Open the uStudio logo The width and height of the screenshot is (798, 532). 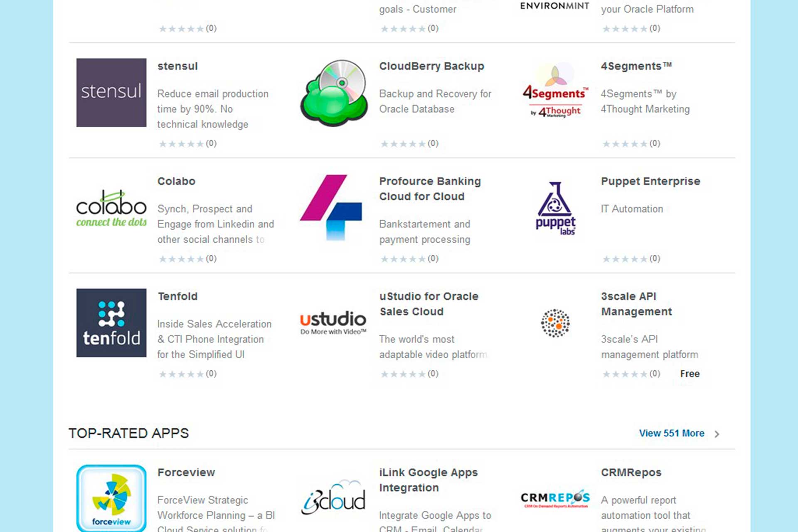(x=333, y=323)
